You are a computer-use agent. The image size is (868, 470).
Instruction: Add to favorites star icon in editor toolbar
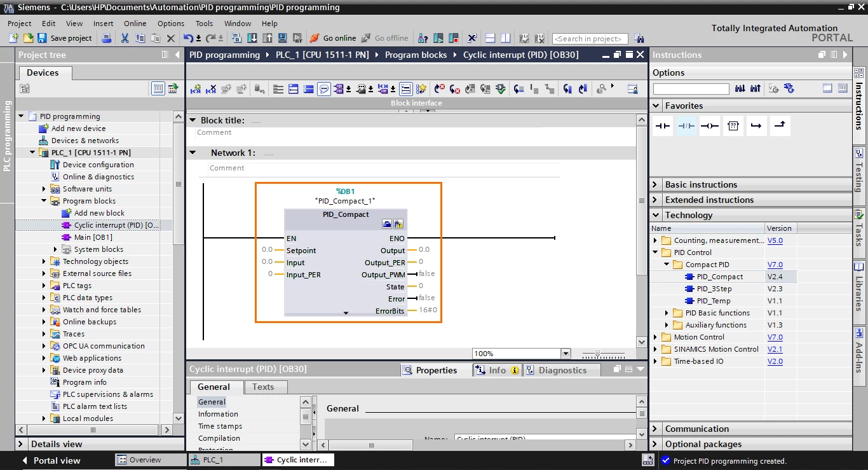point(421,88)
